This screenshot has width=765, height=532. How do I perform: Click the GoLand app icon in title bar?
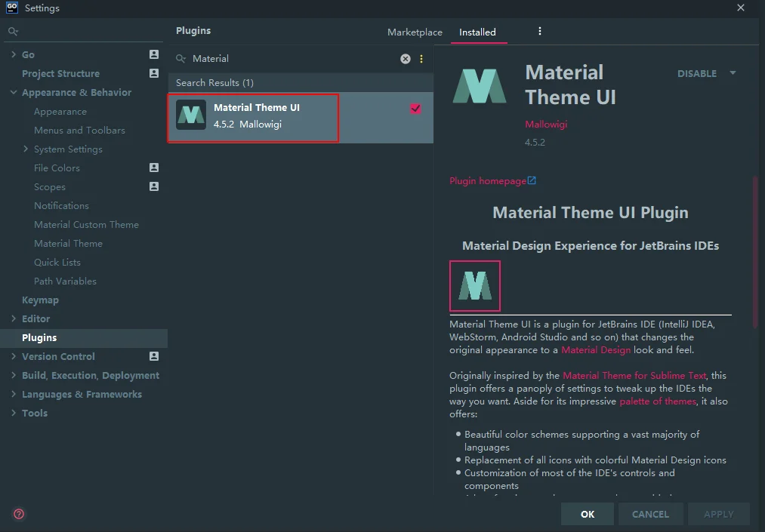click(12, 8)
